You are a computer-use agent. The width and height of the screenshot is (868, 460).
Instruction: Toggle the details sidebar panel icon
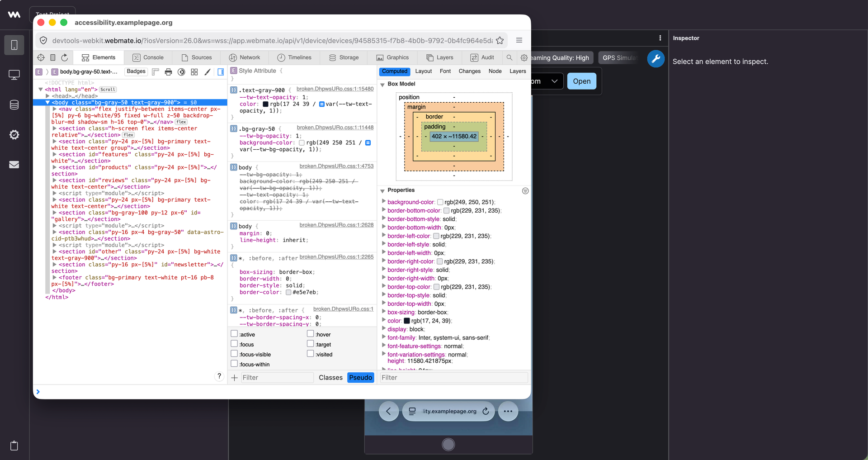click(221, 71)
